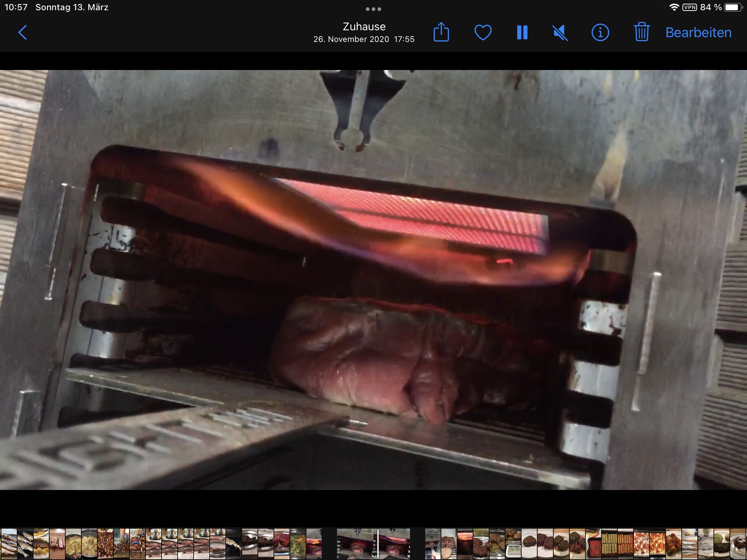Open the fish with potatoes plate thumbnail
Image resolution: width=747 pixels, height=560 pixels.
coord(41,544)
